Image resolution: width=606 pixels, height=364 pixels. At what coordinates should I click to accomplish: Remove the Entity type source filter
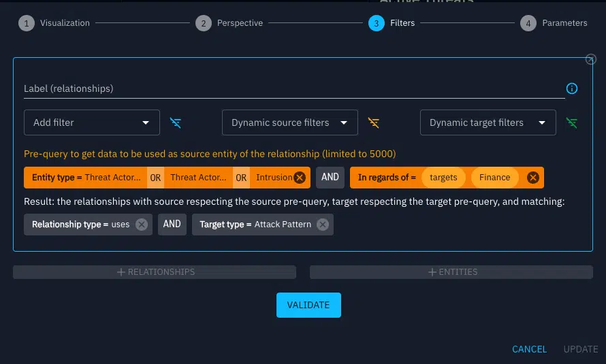pos(300,178)
